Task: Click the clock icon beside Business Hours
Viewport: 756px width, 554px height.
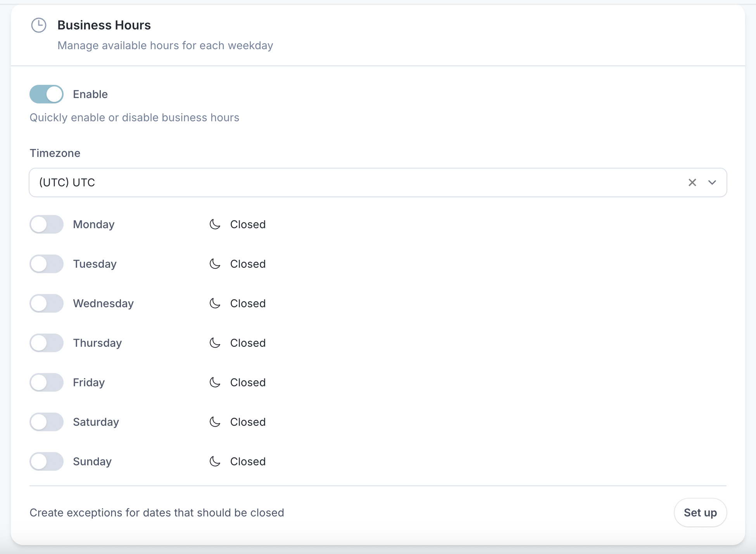Action: (x=39, y=26)
